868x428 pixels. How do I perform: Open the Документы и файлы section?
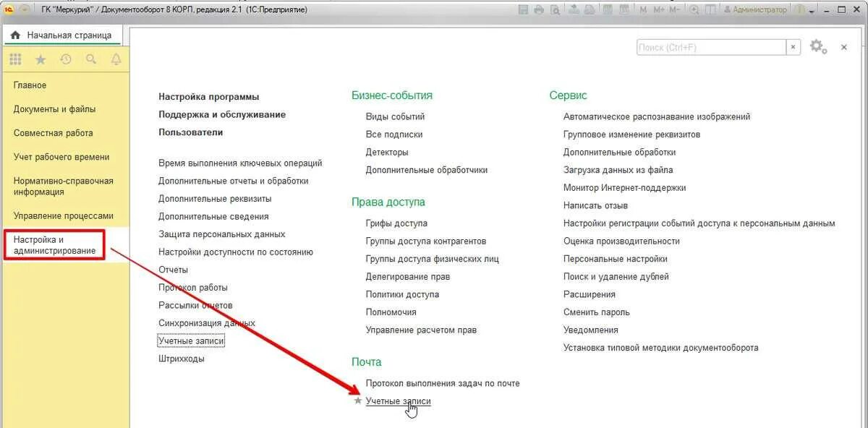54,109
